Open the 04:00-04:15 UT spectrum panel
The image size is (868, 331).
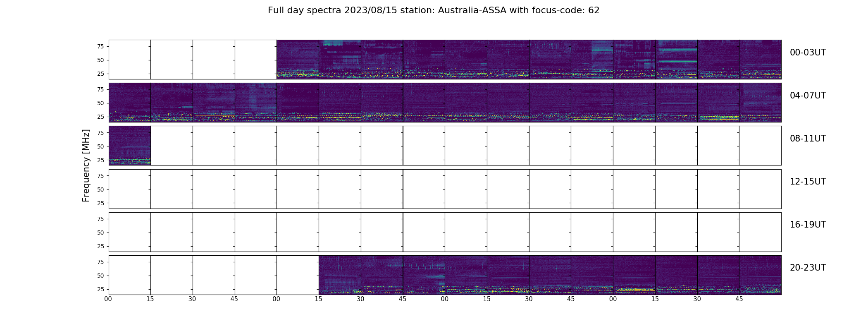click(129, 103)
